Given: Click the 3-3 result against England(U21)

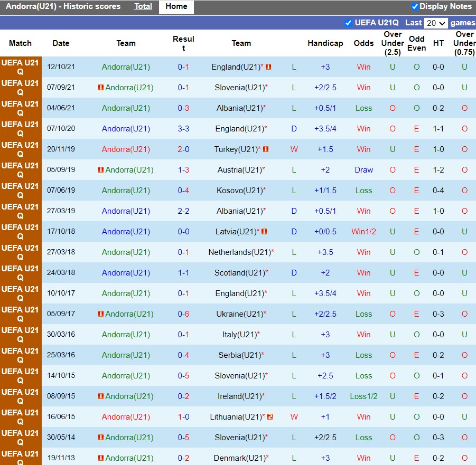Looking at the screenshot, I should (183, 129).
